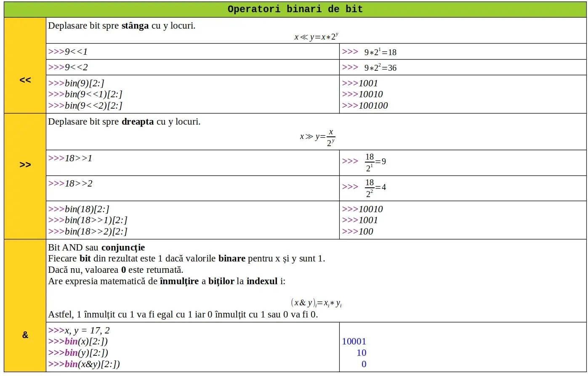
Task: Click the output '>>>100'
Action: [358, 232]
